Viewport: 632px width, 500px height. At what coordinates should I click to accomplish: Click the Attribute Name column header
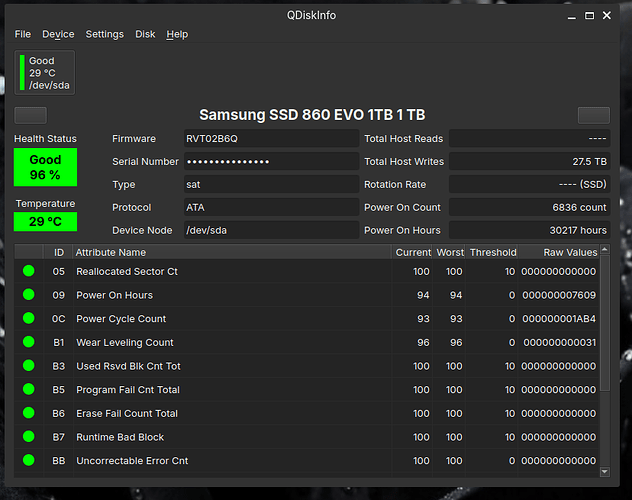[x=232, y=252]
